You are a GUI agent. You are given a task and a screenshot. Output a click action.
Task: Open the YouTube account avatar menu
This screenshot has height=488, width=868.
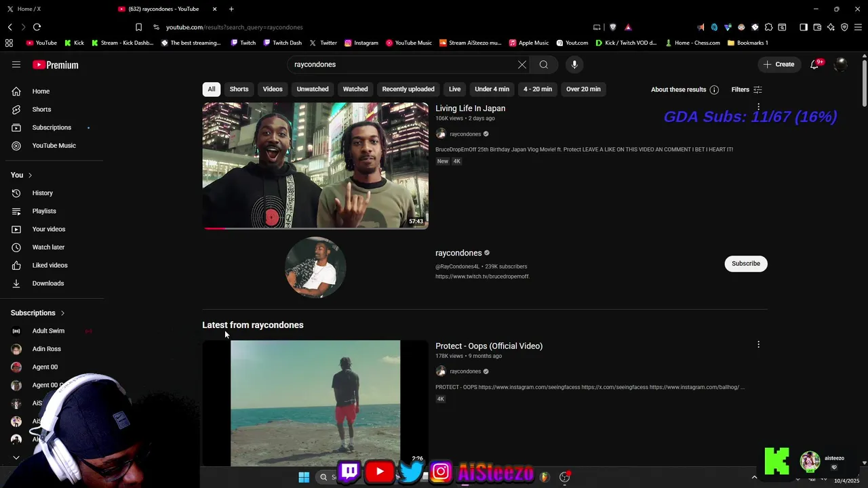click(841, 64)
